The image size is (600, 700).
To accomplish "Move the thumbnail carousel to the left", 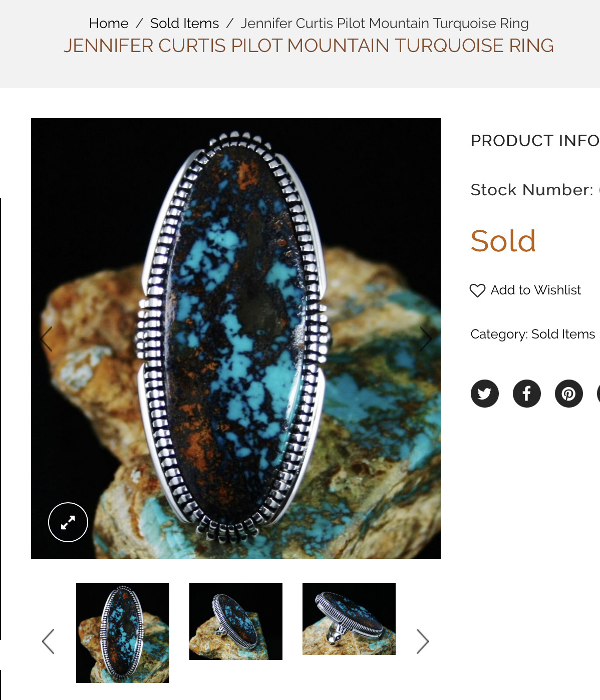I will coord(48,641).
